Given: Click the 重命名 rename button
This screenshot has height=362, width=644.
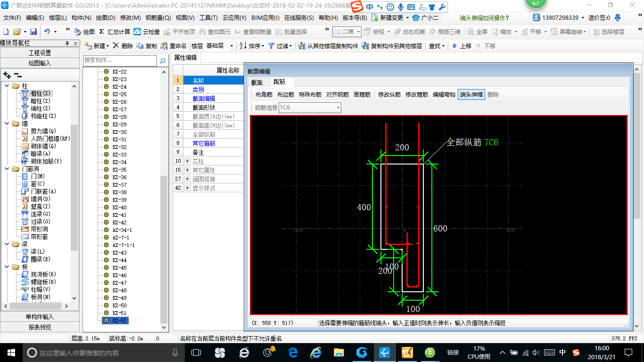Looking at the screenshot, I should click(x=173, y=46).
